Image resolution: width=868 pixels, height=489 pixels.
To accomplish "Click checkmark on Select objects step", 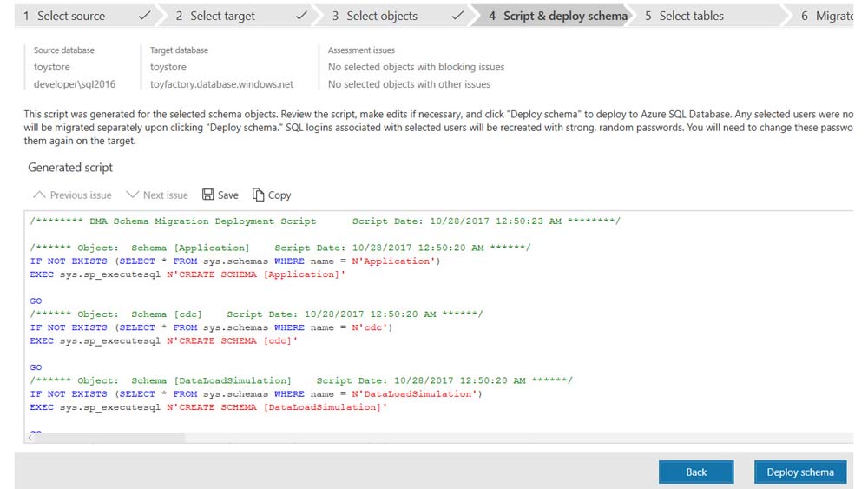I will click(x=457, y=16).
